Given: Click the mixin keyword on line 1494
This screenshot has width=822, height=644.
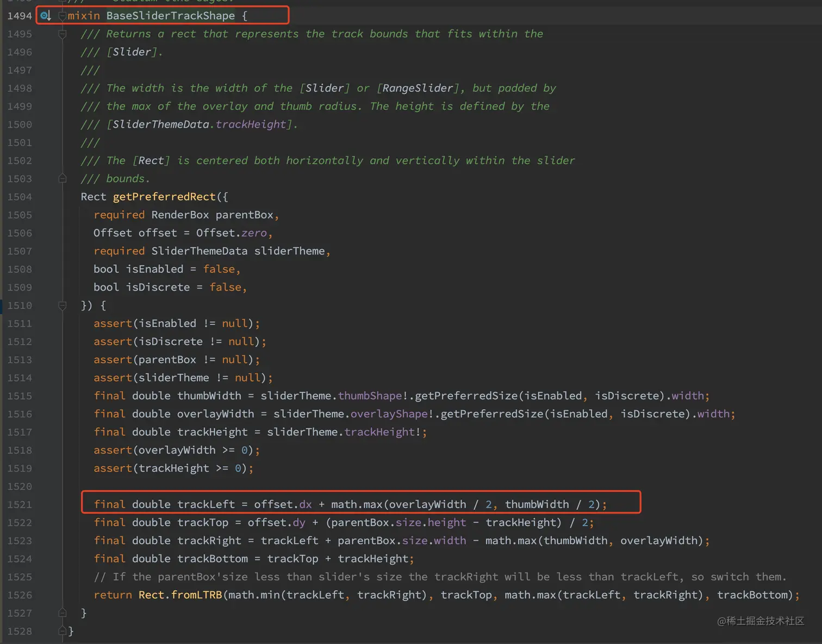Looking at the screenshot, I should pyautogui.click(x=84, y=16).
